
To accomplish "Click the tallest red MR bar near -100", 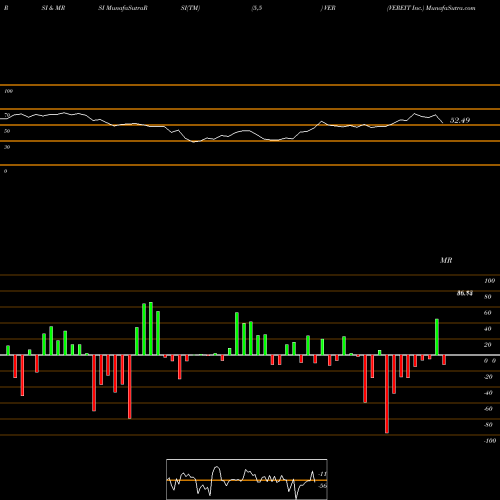I will tap(387, 394).
